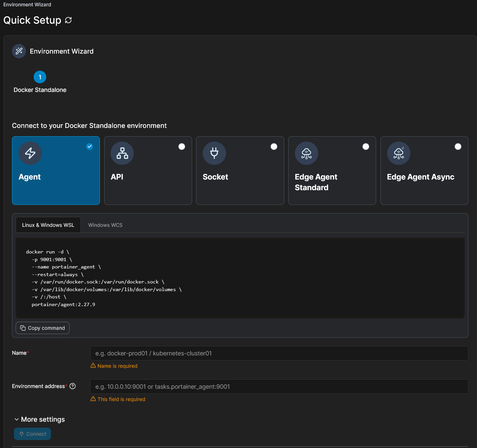Viewport: 477px width, 448px height.
Task: Click the 'docker run -d \' line
Action: point(48,252)
